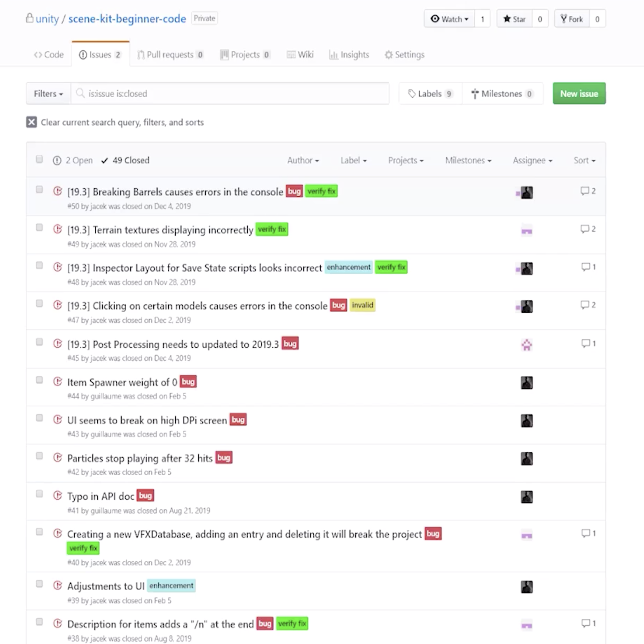Image resolution: width=644 pixels, height=644 pixels.
Task: Open the Sort dropdown menu
Action: coord(584,160)
